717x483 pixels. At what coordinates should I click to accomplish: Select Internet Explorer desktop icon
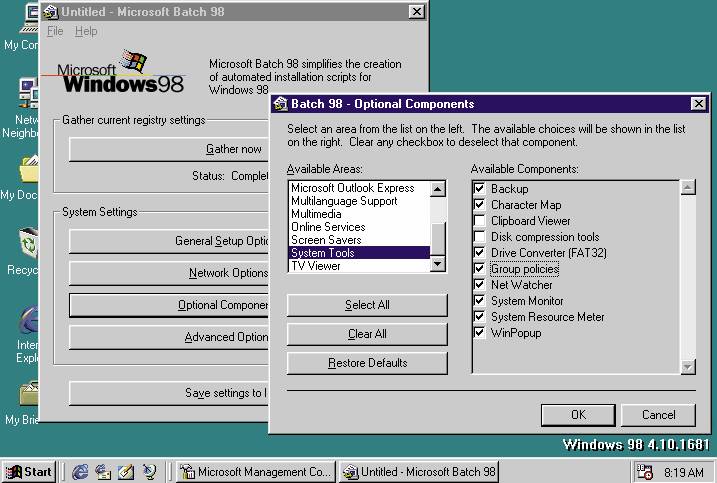(27, 335)
